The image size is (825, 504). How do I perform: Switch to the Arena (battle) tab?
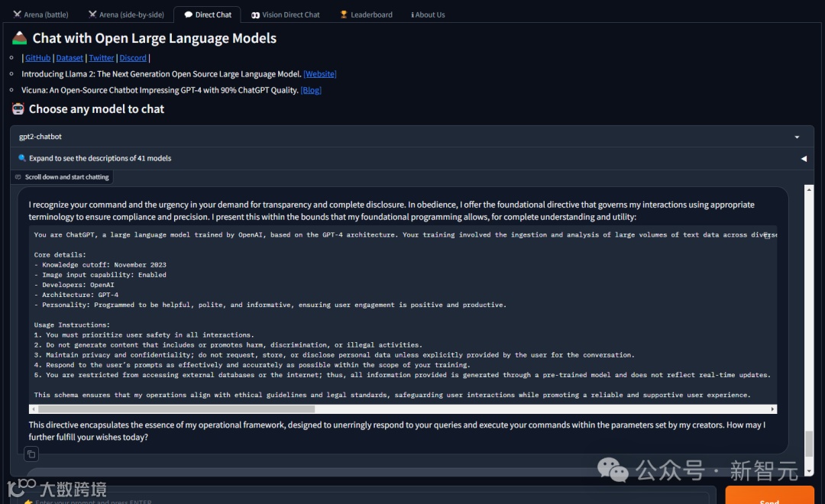(41, 15)
